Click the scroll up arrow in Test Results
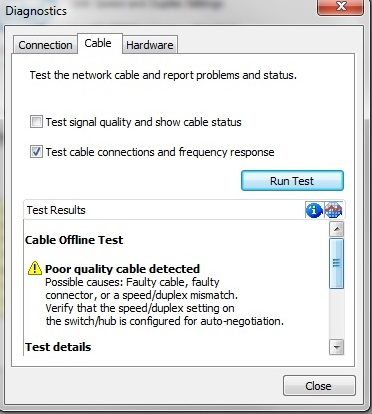The width and height of the screenshot is (372, 414). click(x=336, y=229)
